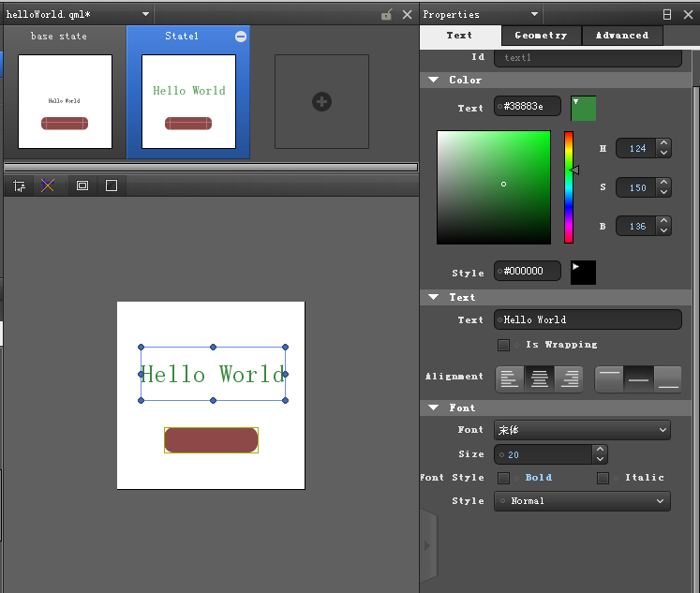Click the empty square outline toolbar icon

click(x=112, y=185)
